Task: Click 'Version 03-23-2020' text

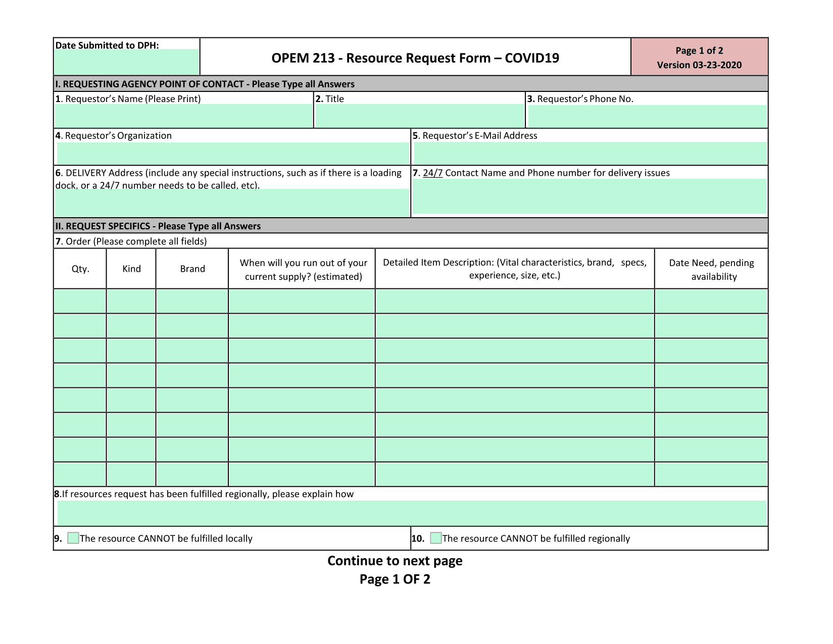Action: [x=699, y=65]
